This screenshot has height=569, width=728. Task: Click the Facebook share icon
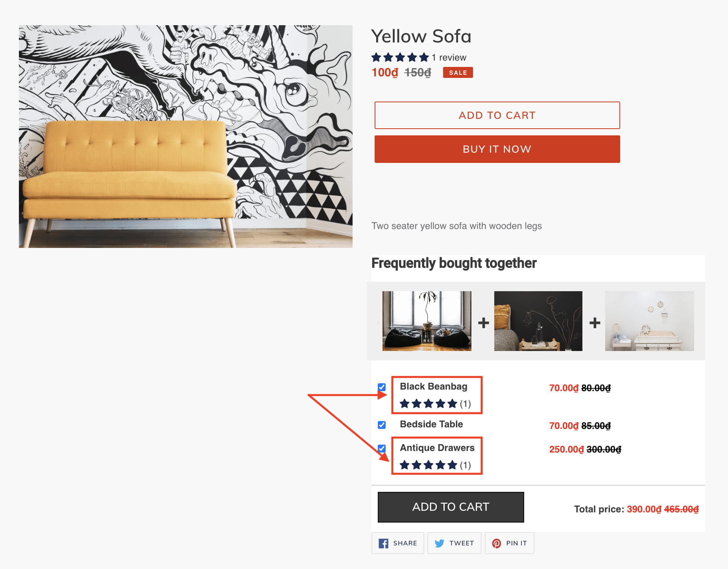click(x=383, y=543)
